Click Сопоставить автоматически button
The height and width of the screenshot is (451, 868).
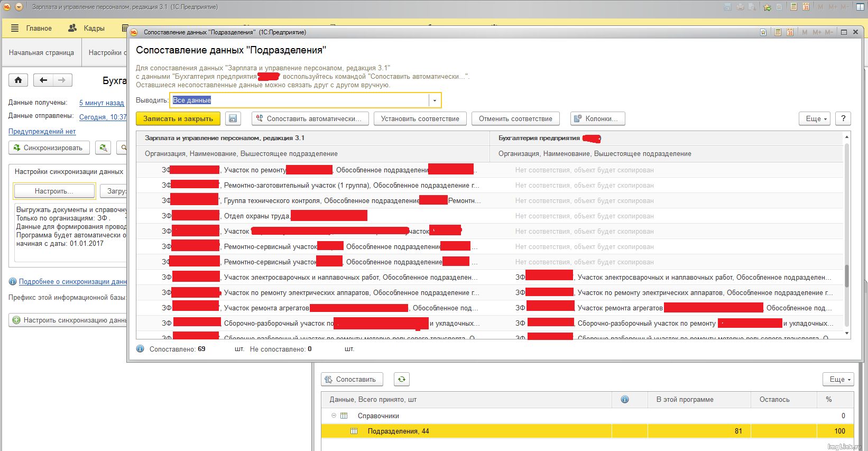pyautogui.click(x=310, y=119)
